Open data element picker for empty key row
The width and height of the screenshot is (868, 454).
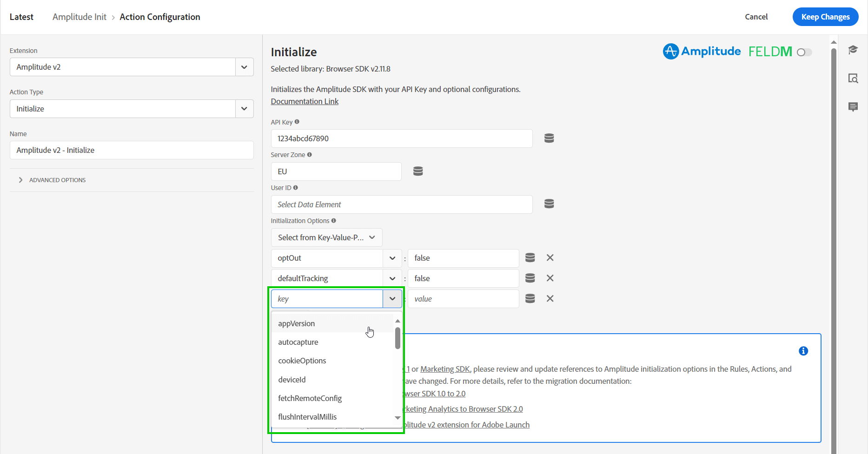pos(530,298)
